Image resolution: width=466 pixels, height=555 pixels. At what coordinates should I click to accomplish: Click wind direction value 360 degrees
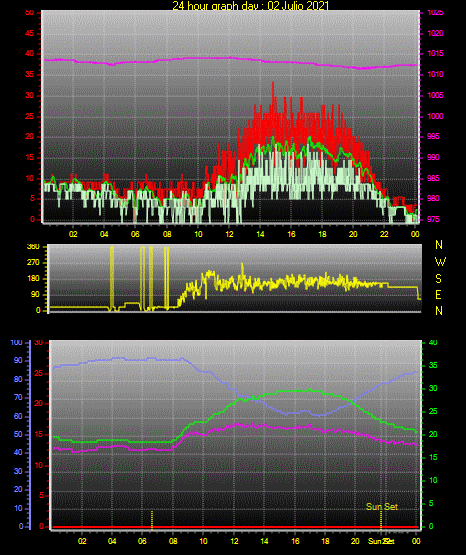[33, 247]
